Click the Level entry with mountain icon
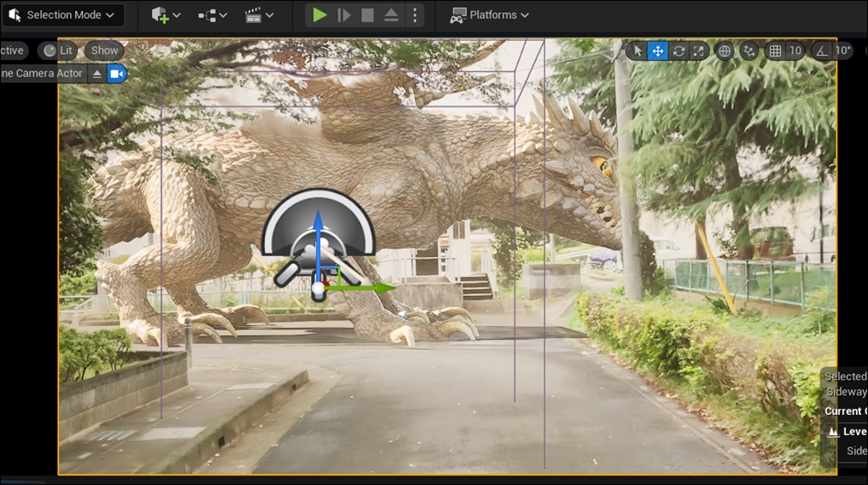This screenshot has height=485, width=868. tap(847, 431)
